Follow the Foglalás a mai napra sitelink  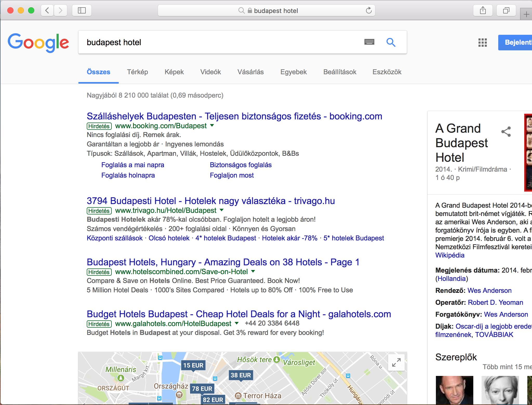click(133, 165)
